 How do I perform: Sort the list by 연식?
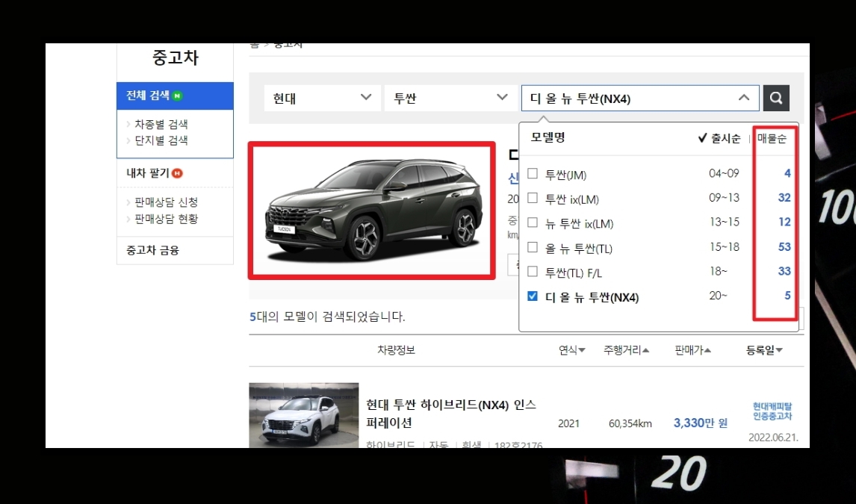click(x=571, y=350)
